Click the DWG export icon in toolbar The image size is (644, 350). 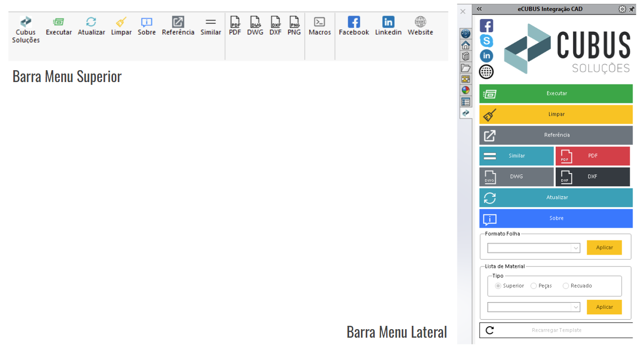[255, 22]
